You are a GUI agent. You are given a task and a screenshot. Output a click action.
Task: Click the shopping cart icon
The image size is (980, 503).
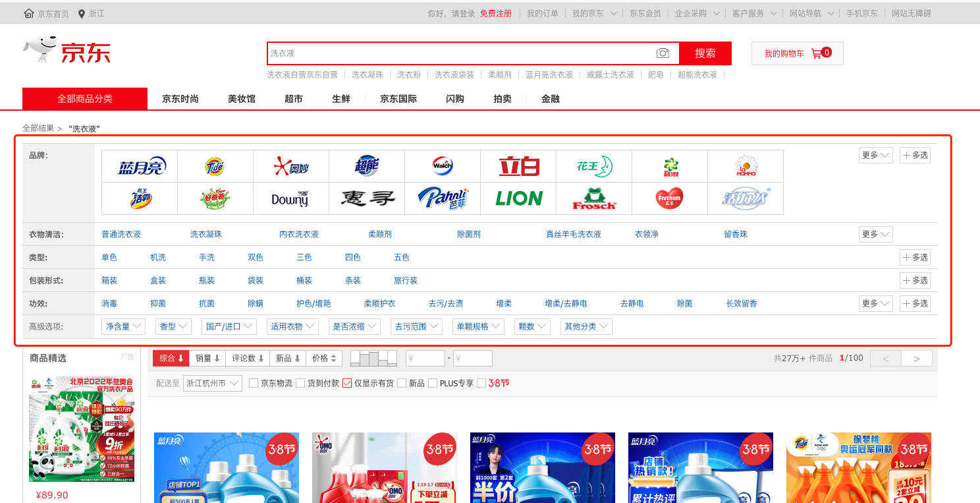(x=817, y=53)
